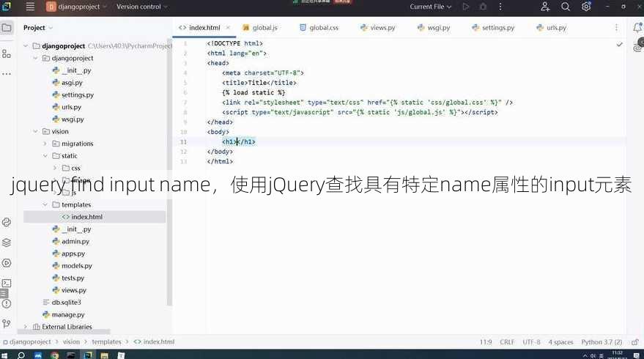This screenshot has width=644, height=359.
Task: Select db.sqlite3 in project tree
Action: 66,303
